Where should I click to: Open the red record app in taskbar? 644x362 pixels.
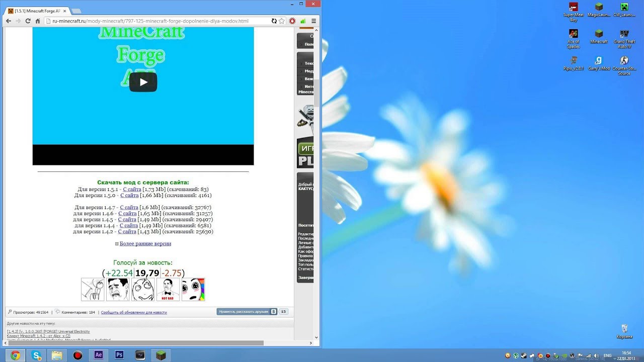coord(77,355)
